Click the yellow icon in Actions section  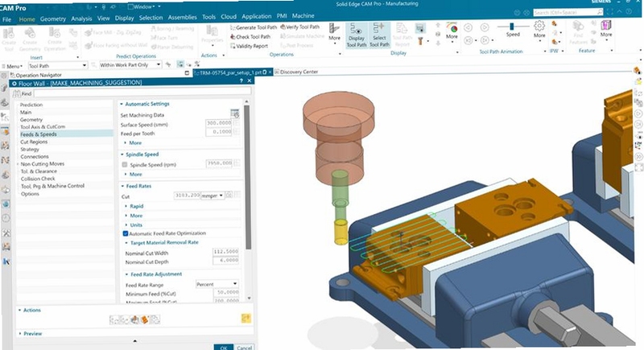(246, 318)
